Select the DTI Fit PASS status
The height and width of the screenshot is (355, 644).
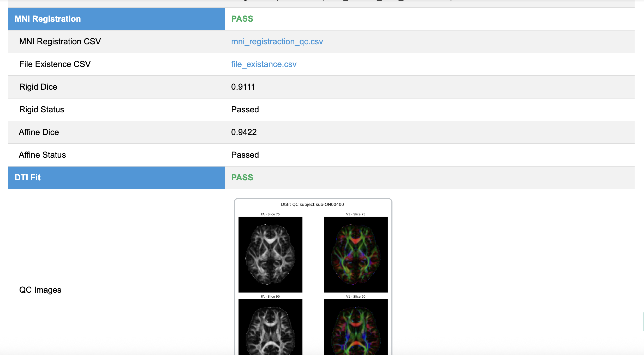tap(242, 178)
